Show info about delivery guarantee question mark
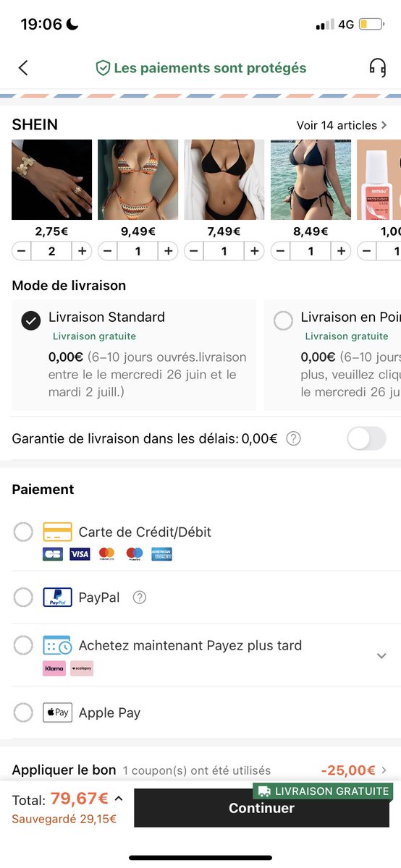The image size is (401, 868). coord(293,438)
